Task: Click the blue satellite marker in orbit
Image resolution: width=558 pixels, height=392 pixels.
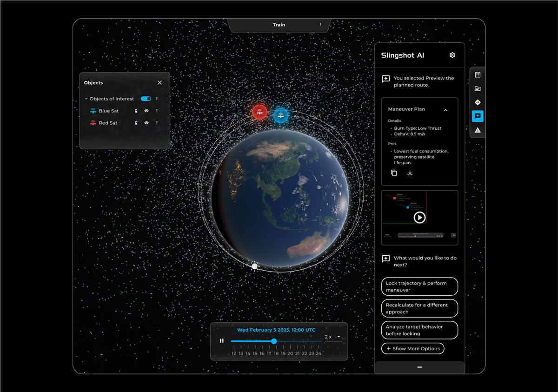Action: click(x=281, y=115)
